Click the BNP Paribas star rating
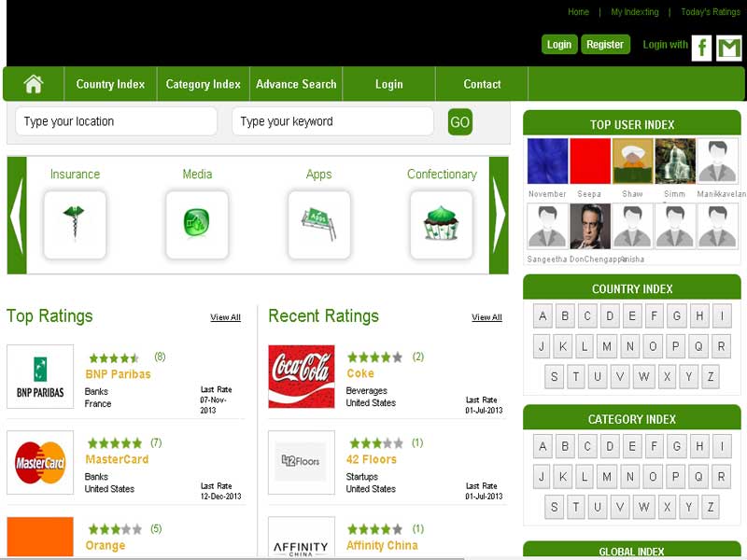This screenshot has height=560, width=747. point(114,357)
